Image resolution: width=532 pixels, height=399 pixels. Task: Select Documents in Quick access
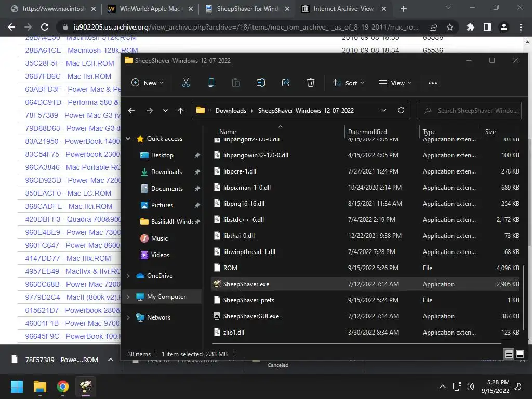click(x=167, y=189)
